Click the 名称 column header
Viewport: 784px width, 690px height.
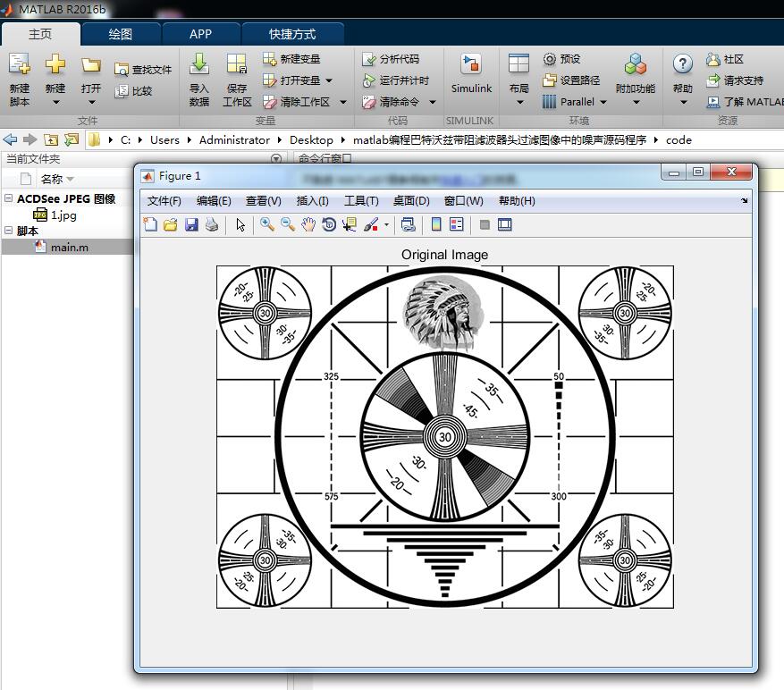[x=52, y=179]
